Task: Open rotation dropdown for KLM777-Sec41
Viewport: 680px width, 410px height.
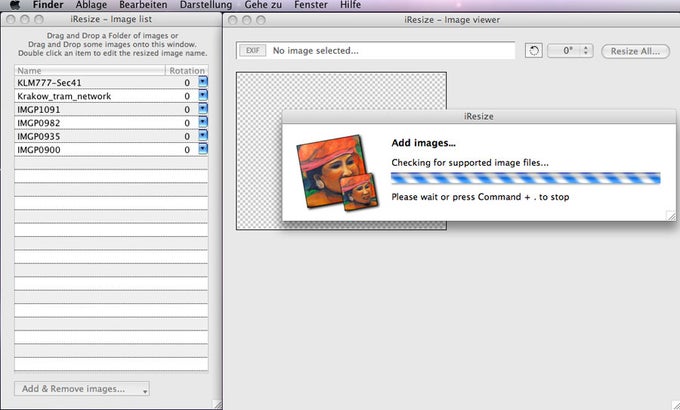Action: click(x=203, y=82)
